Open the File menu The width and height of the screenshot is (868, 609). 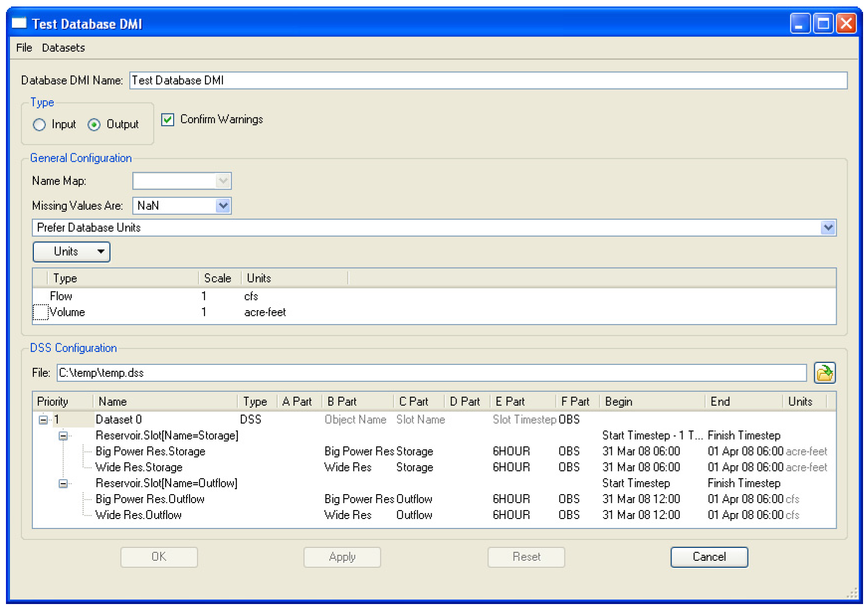[24, 48]
